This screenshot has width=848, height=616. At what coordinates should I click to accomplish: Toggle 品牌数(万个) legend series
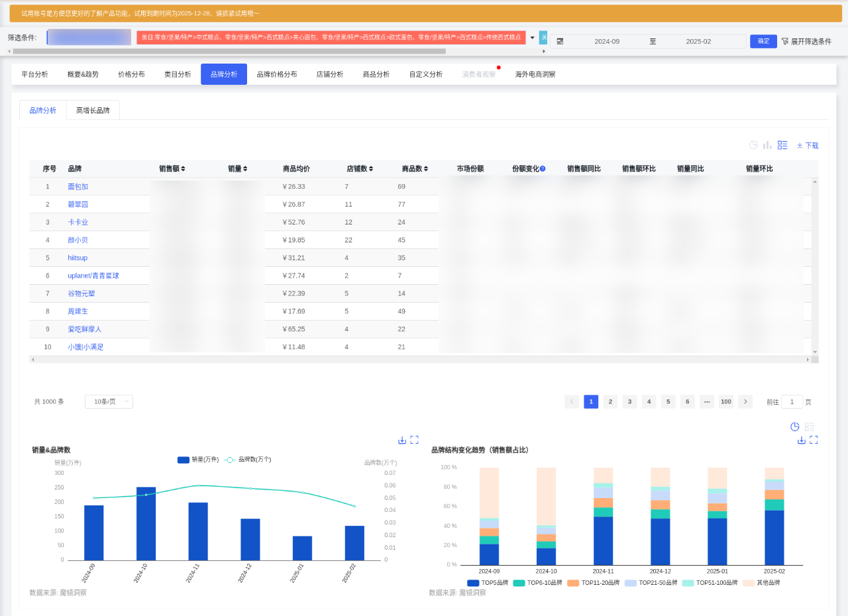point(248,460)
